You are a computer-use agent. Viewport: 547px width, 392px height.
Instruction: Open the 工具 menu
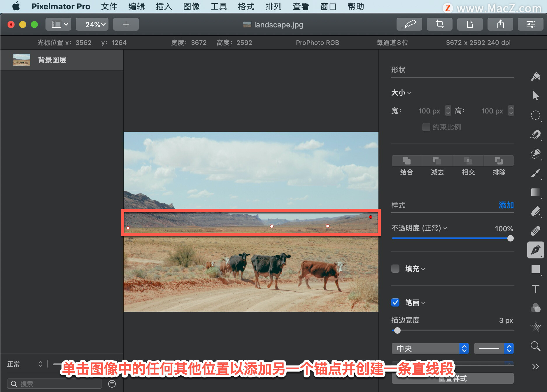(219, 6)
